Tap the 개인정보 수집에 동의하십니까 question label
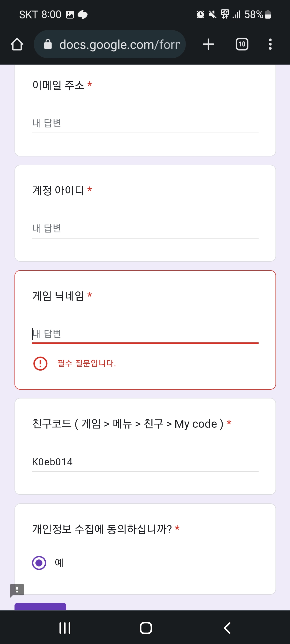 coord(102,529)
